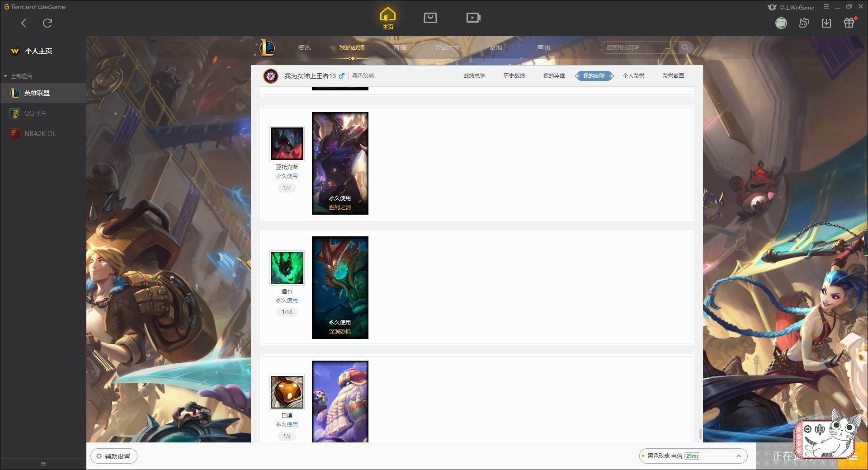Switch to the 直播 tab
Screen dimensions: 868x470
[400, 47]
